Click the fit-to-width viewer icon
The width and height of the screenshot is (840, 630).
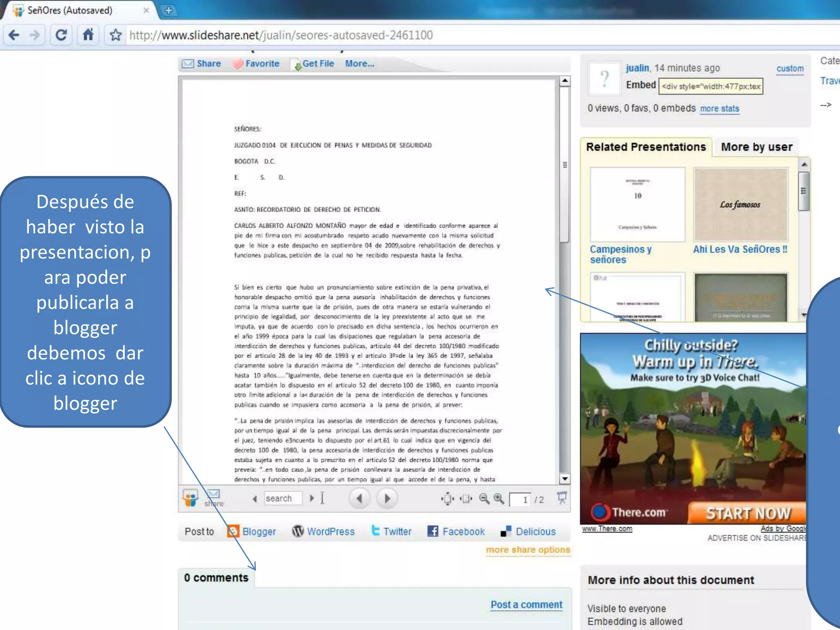point(466,498)
